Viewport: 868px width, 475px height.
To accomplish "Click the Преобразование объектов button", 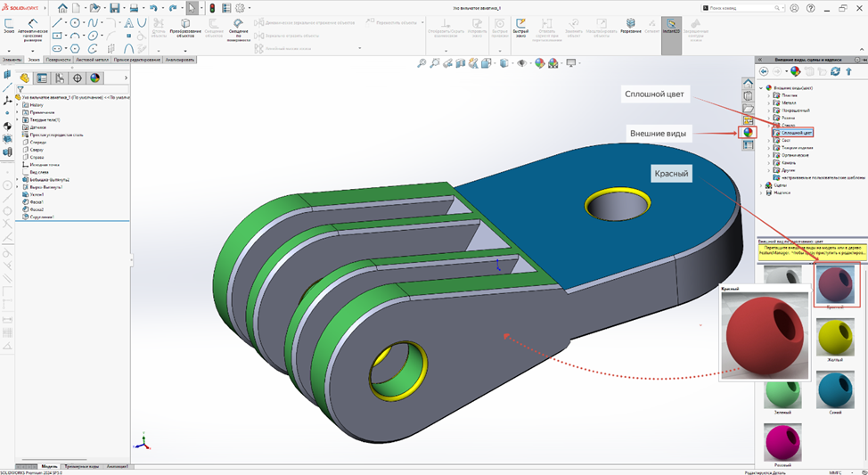I will tap(185, 27).
